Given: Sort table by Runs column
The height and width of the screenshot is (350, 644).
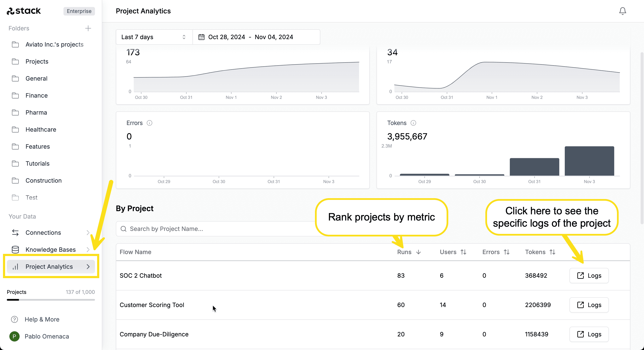Looking at the screenshot, I should (x=409, y=252).
